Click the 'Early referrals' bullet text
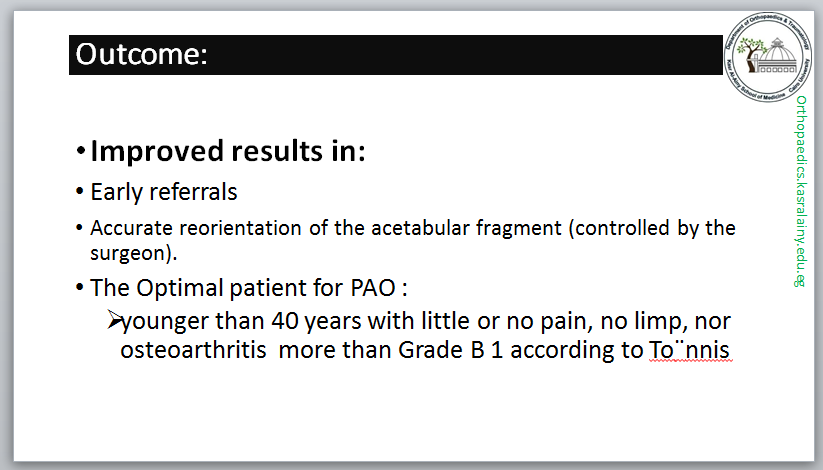Screen dimensions: 823x470 (x=164, y=191)
